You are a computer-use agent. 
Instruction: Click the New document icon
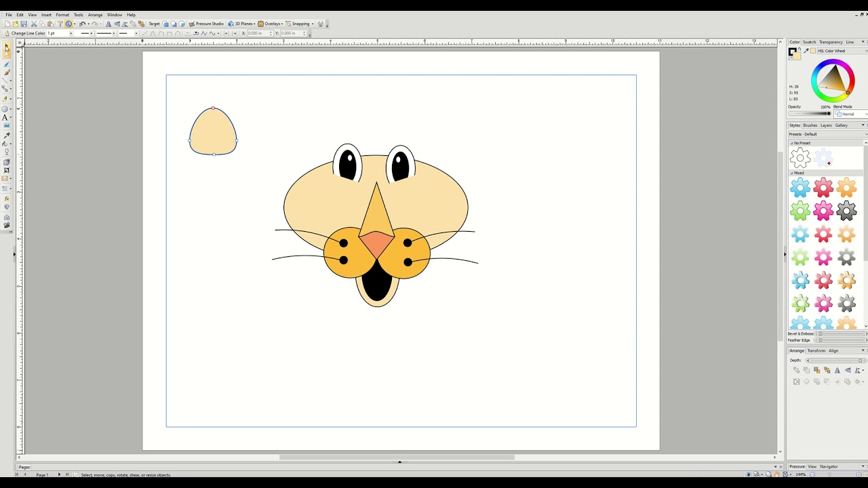pos(7,24)
